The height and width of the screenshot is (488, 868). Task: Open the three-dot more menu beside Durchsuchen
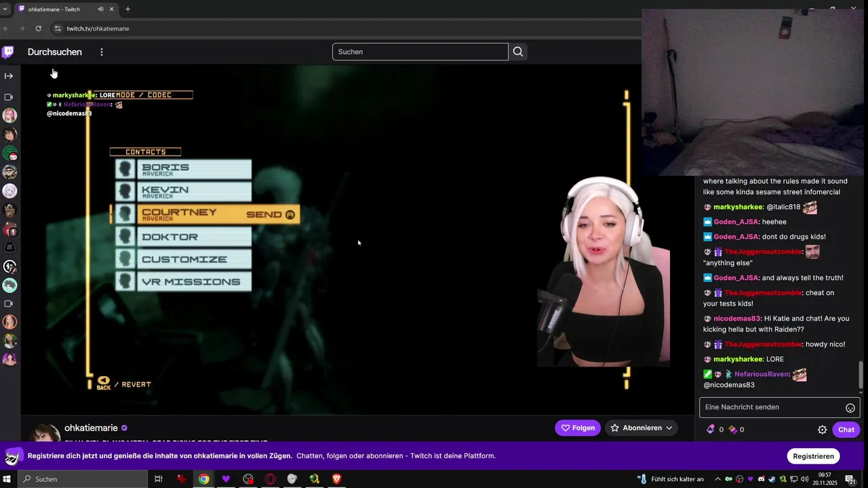[x=102, y=52]
